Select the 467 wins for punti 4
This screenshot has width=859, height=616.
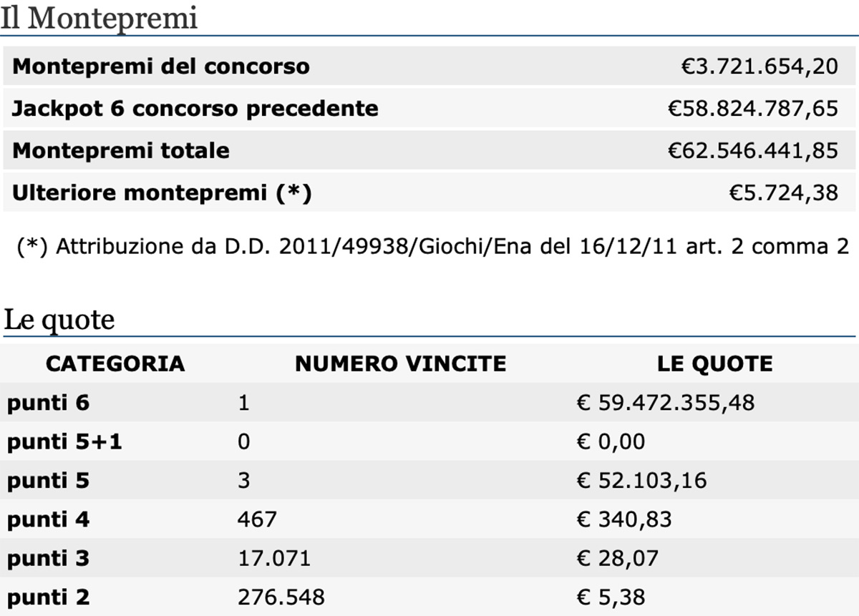257,519
